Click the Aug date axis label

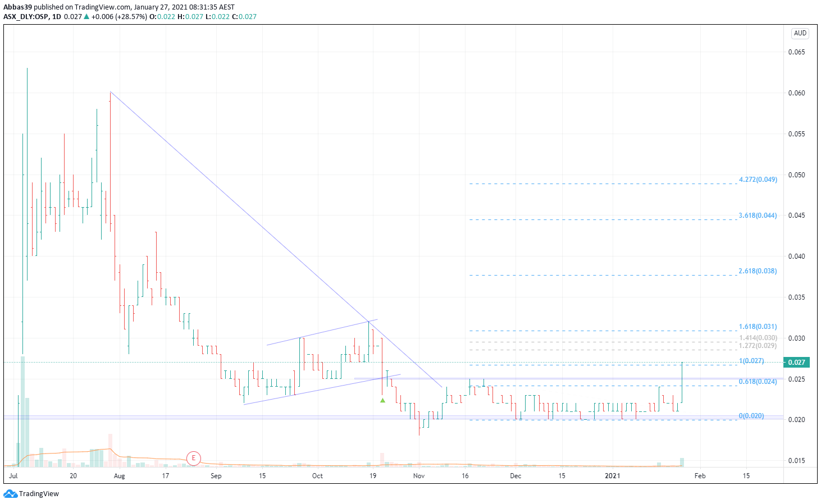119,476
